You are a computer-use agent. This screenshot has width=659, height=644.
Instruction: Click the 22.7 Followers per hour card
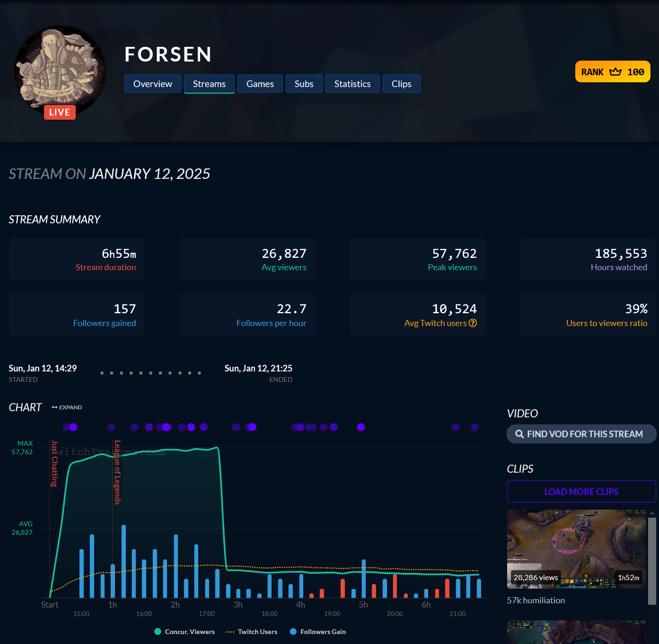pyautogui.click(x=247, y=315)
